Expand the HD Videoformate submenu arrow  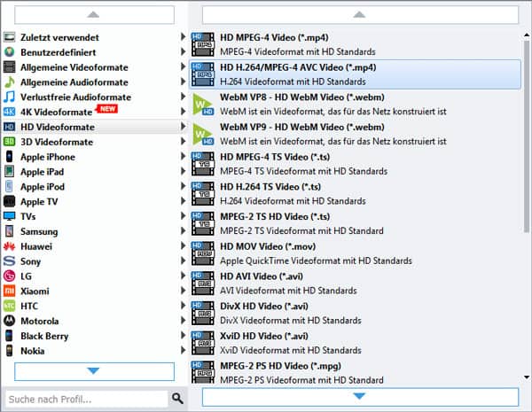click(184, 127)
